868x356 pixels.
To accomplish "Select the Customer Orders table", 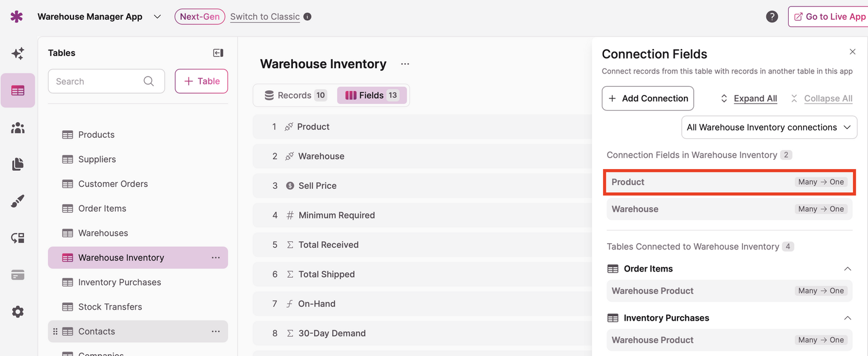I will point(113,184).
